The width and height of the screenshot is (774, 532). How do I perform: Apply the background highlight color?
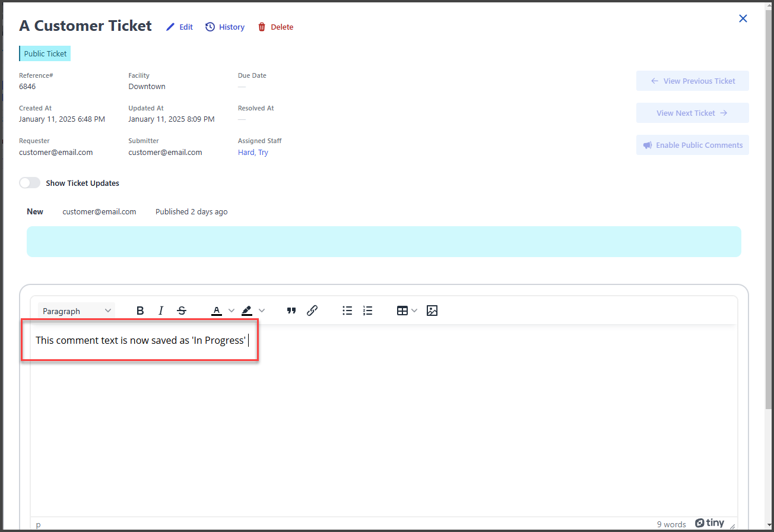247,311
